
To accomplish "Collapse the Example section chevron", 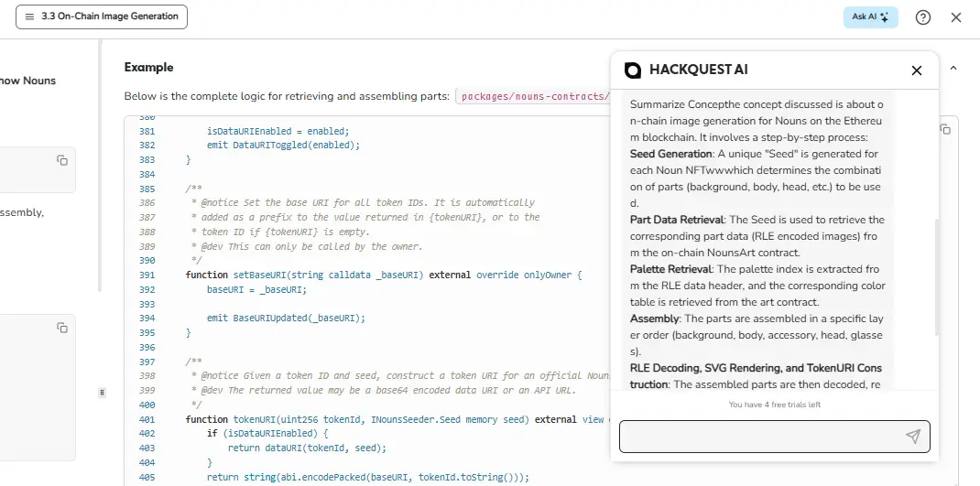I will pos(953,68).
